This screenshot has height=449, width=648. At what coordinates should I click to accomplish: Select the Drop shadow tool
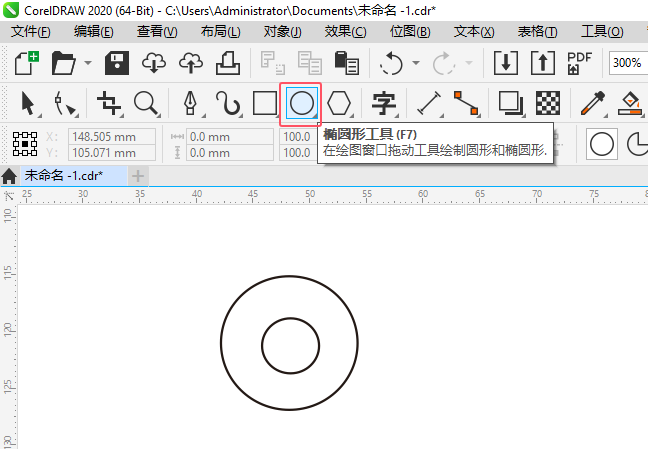coord(511,103)
